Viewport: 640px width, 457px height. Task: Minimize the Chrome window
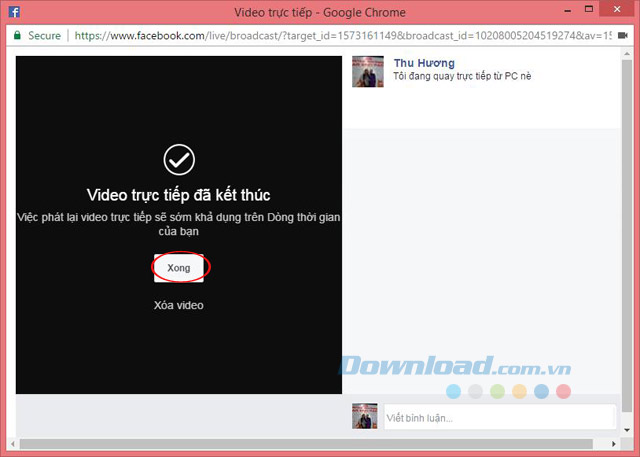pyautogui.click(x=567, y=10)
